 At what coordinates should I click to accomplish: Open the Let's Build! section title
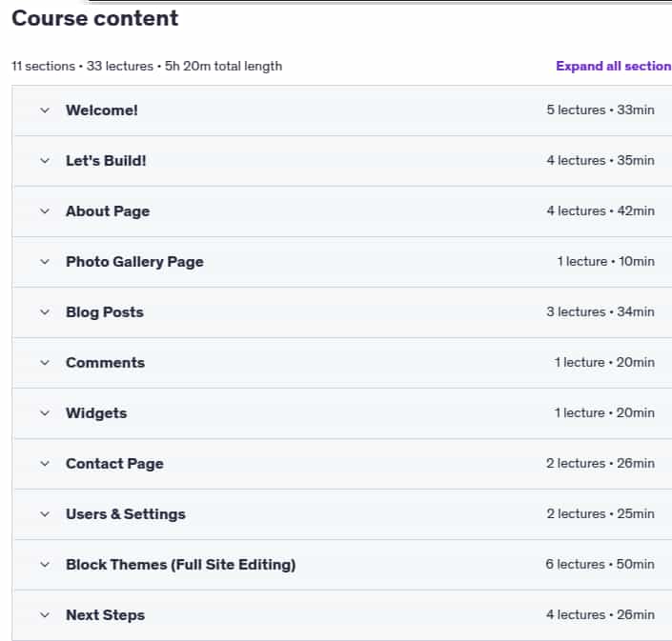pyautogui.click(x=106, y=161)
